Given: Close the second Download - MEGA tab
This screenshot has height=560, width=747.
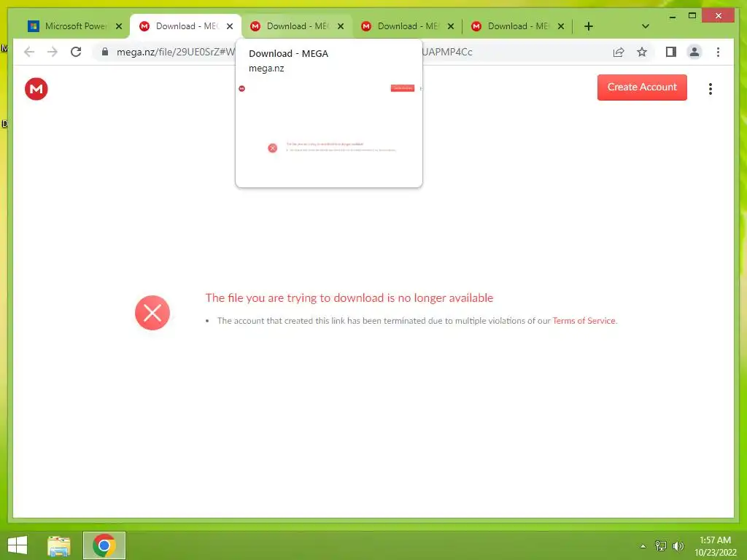Looking at the screenshot, I should [341, 26].
